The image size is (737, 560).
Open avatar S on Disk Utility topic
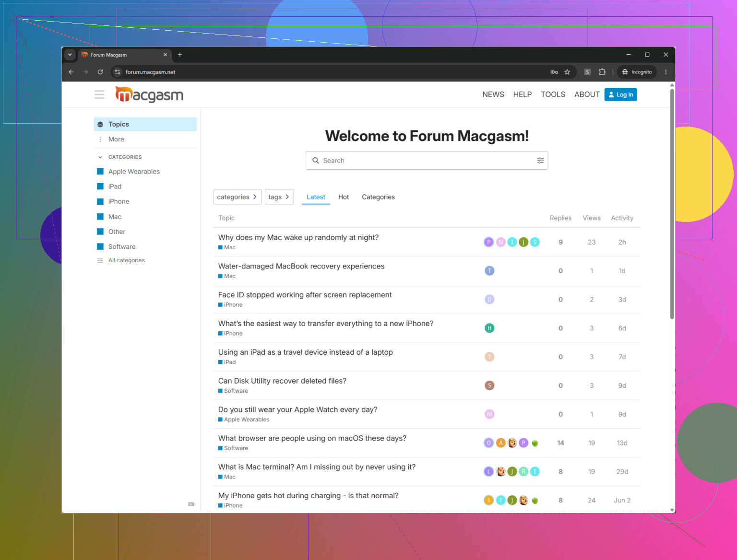(489, 385)
